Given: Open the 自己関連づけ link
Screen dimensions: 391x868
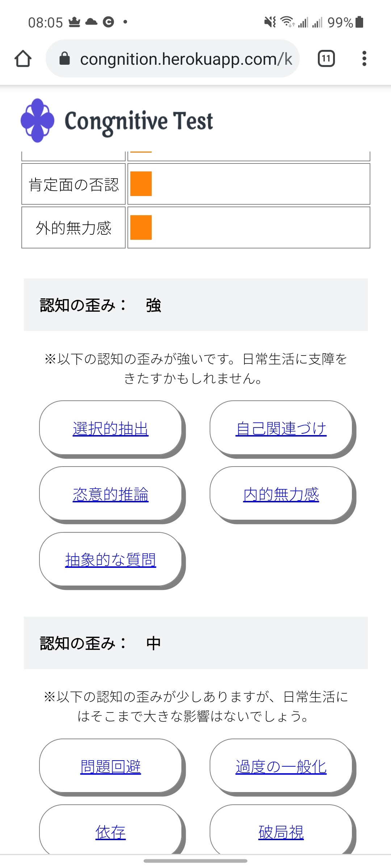Looking at the screenshot, I should tap(281, 429).
